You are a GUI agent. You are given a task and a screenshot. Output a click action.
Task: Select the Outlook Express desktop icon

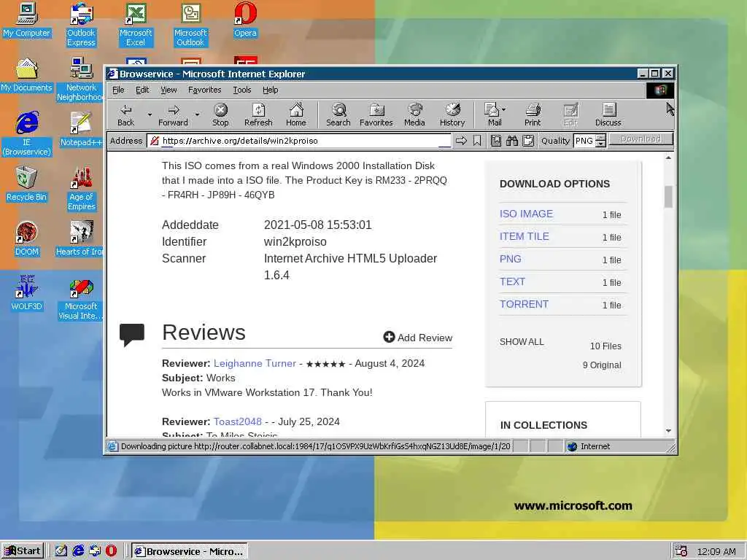tap(81, 25)
